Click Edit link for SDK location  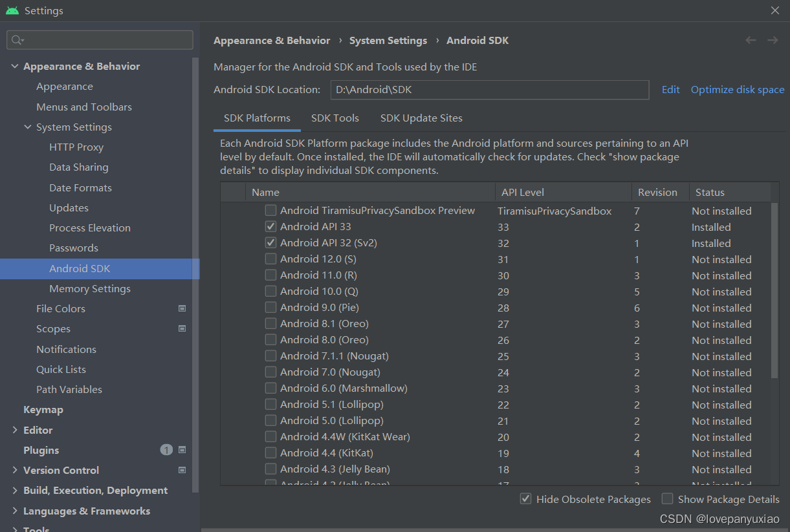(x=670, y=90)
